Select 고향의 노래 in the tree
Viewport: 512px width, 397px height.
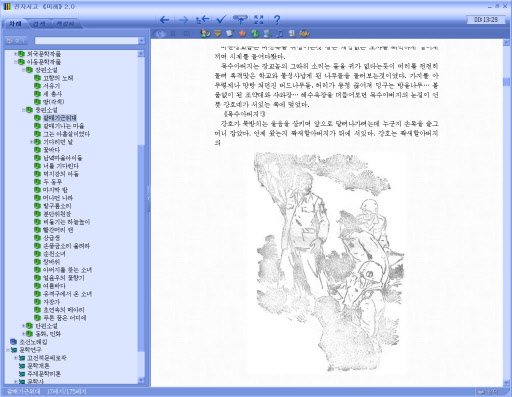[x=58, y=78]
